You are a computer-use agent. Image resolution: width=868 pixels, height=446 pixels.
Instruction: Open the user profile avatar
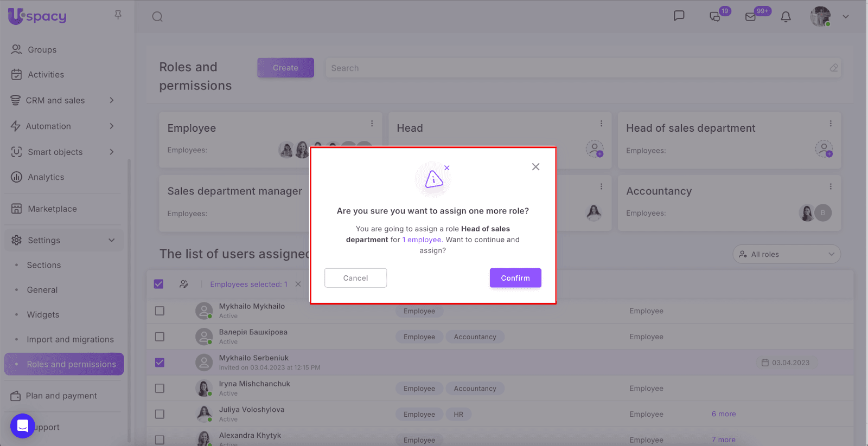point(820,16)
